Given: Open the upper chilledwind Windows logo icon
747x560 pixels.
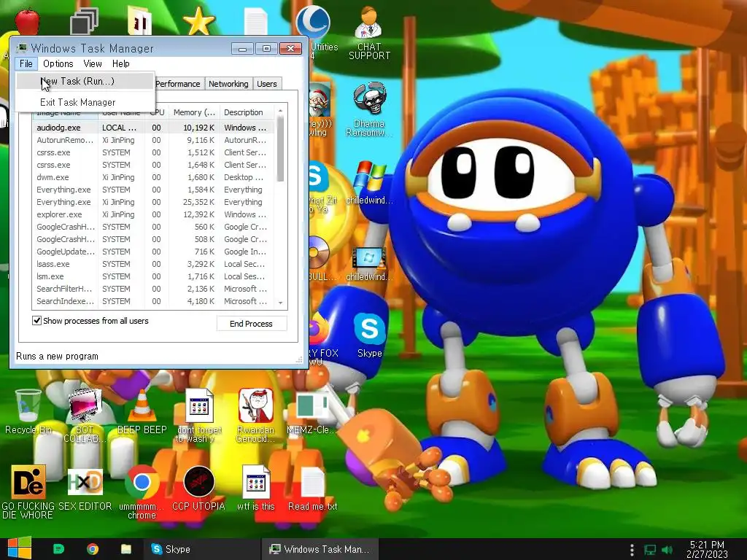Looking at the screenshot, I should (x=369, y=183).
